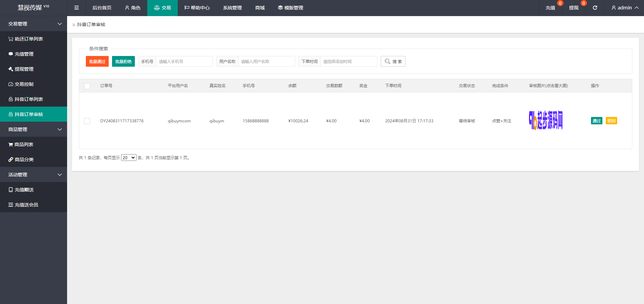
Task: Click the green 通过 button in the row
Action: pyautogui.click(x=596, y=121)
